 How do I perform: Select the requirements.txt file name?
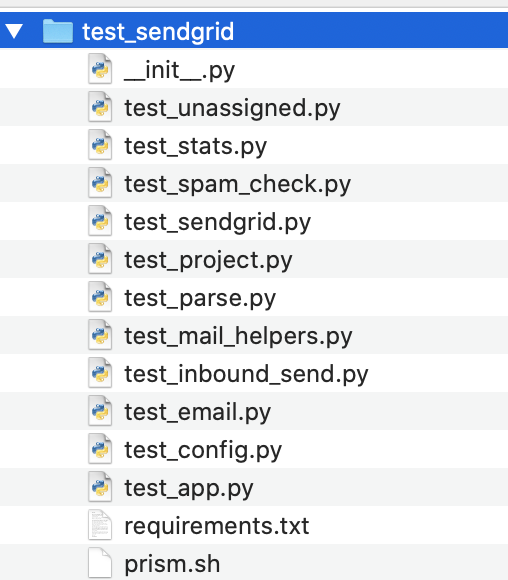click(216, 526)
